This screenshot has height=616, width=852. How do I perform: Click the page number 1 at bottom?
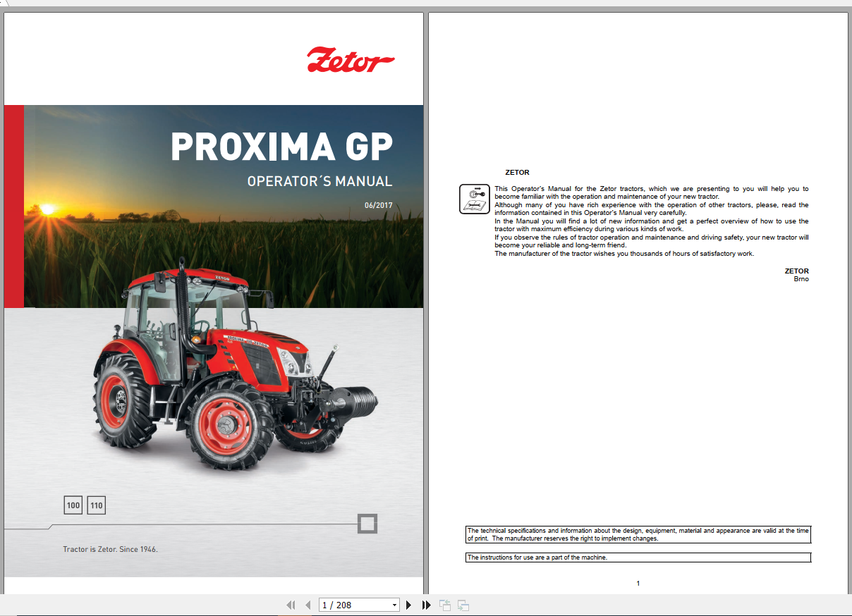[x=638, y=584]
